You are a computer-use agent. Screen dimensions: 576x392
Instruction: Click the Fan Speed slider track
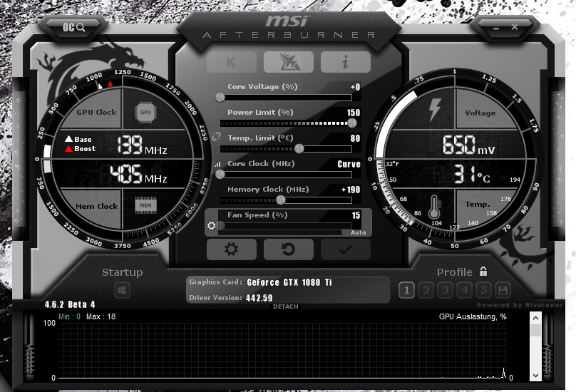[x=286, y=225]
